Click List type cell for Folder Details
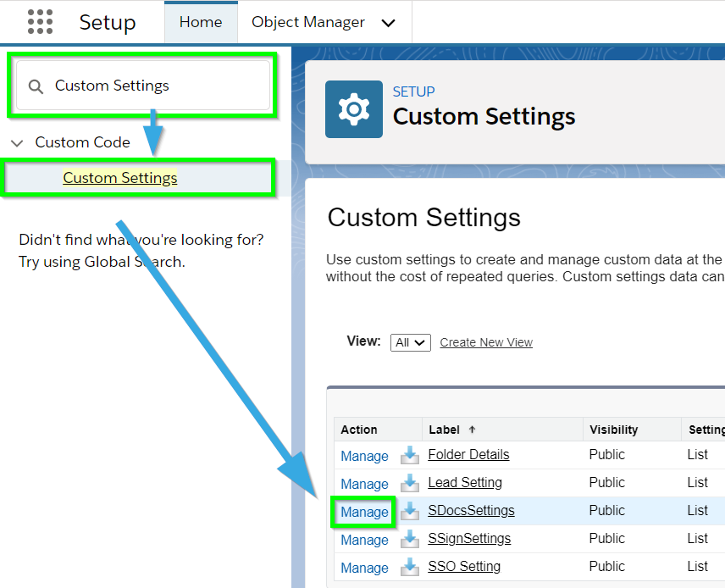This screenshot has width=725, height=588. click(x=697, y=454)
